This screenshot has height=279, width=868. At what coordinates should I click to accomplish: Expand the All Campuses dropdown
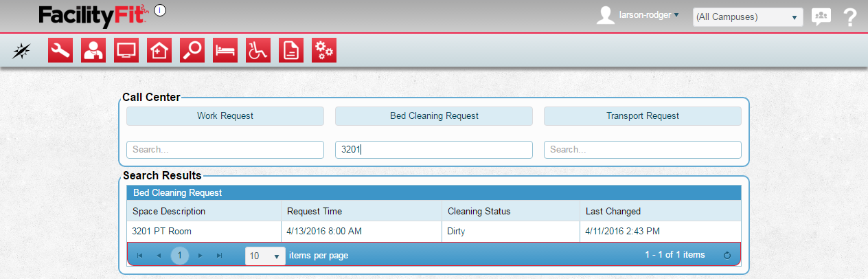(748, 17)
